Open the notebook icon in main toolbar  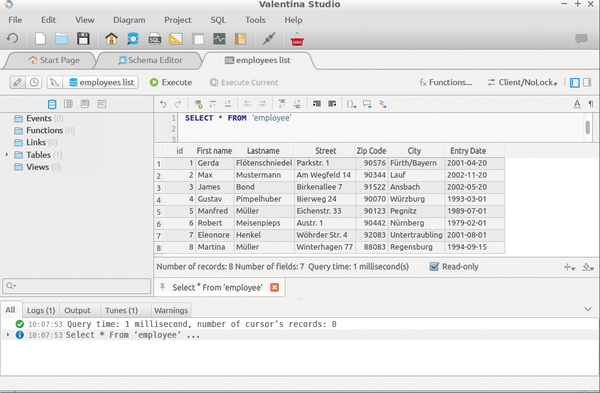(x=240, y=39)
